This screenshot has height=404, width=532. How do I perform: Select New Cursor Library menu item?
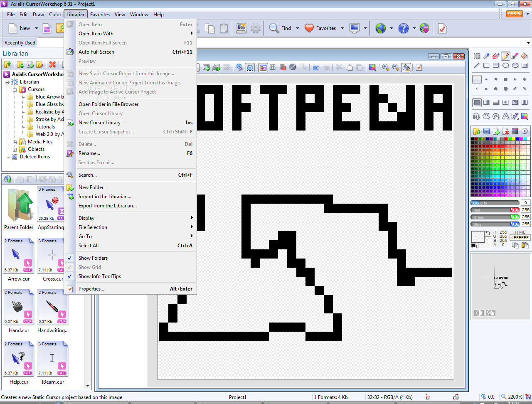(x=130, y=123)
